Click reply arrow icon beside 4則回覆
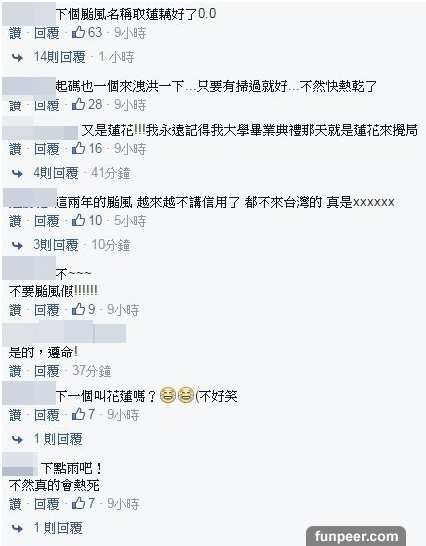Image resolution: width=426 pixels, height=546 pixels. tap(17, 173)
